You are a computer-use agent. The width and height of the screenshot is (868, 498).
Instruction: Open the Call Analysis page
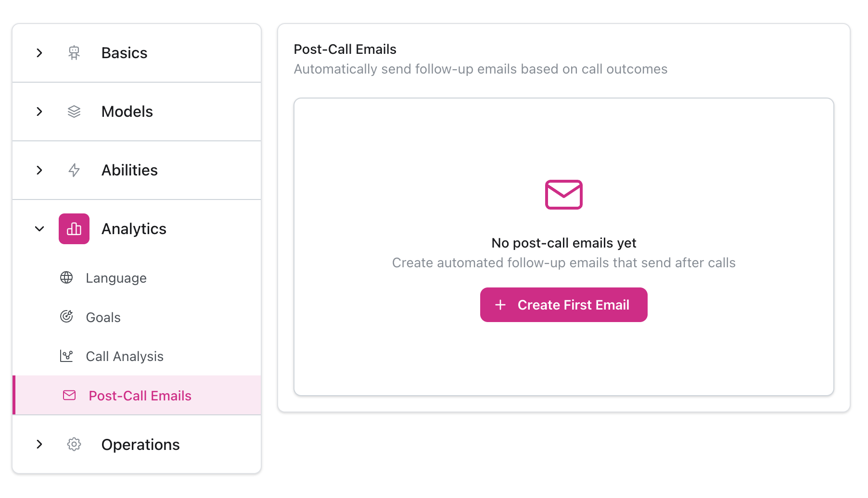(x=124, y=356)
